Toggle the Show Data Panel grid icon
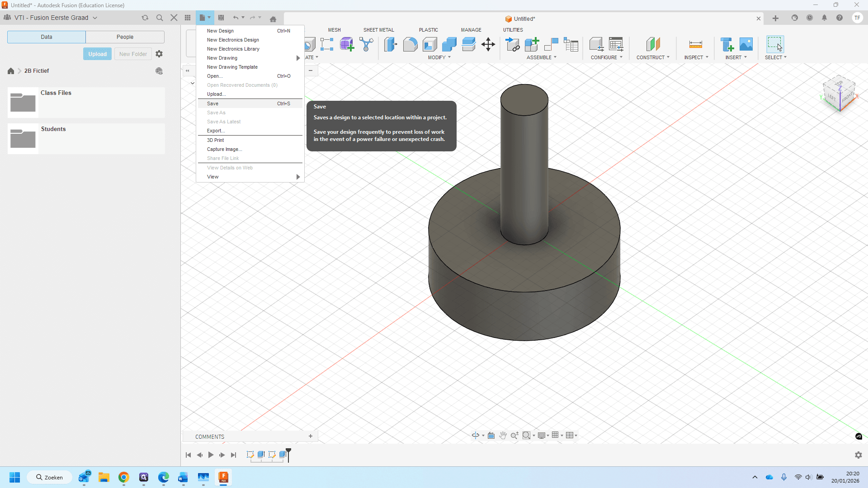 188,18
